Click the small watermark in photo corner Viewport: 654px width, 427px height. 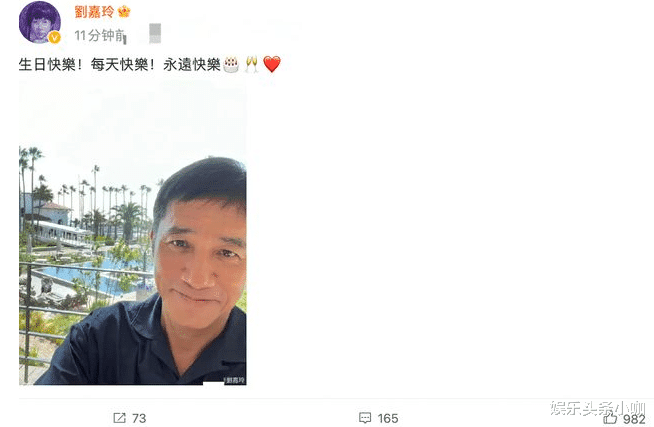[235, 380]
